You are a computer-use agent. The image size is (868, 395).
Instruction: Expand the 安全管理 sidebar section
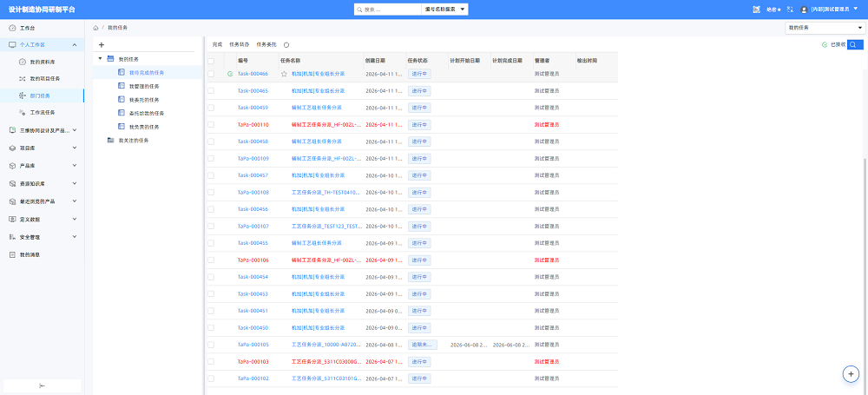click(75, 236)
